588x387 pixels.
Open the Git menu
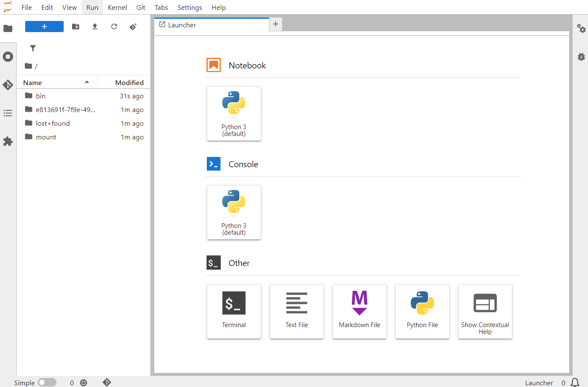click(141, 7)
